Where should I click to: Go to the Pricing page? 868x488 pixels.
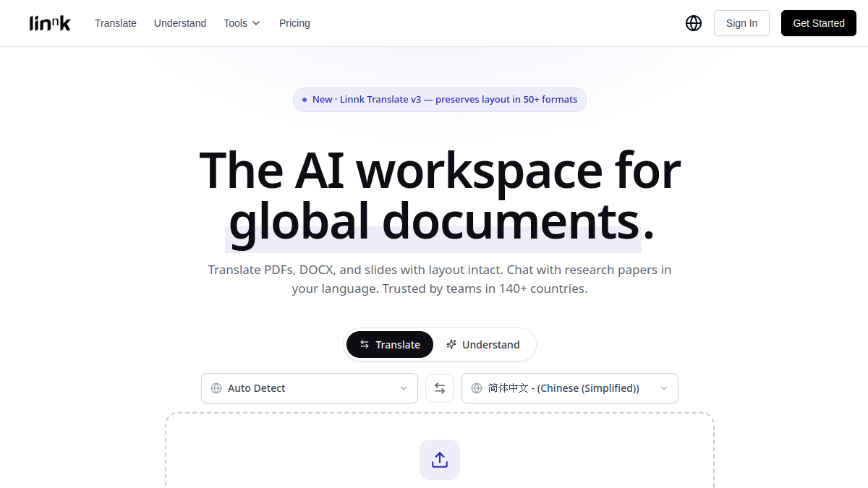tap(294, 23)
